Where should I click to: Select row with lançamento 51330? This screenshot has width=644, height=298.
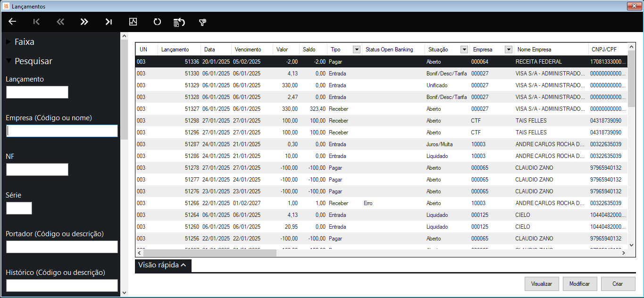tap(382, 74)
